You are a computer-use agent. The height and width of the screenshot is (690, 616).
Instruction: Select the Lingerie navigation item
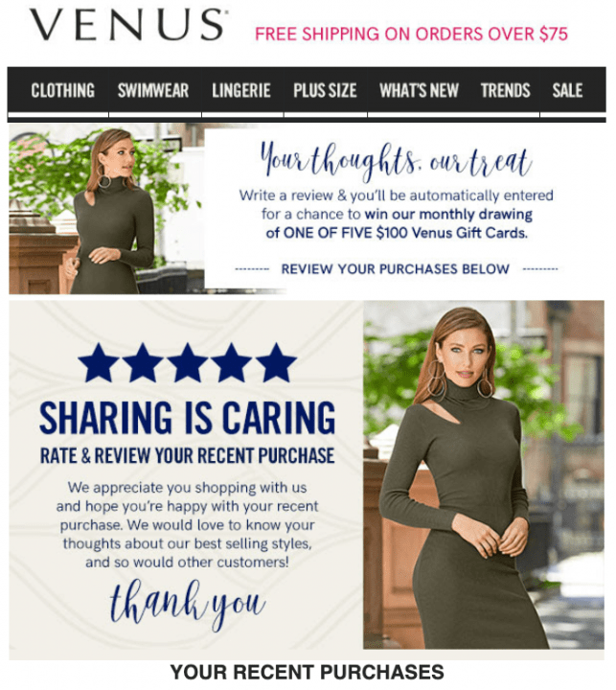(241, 91)
